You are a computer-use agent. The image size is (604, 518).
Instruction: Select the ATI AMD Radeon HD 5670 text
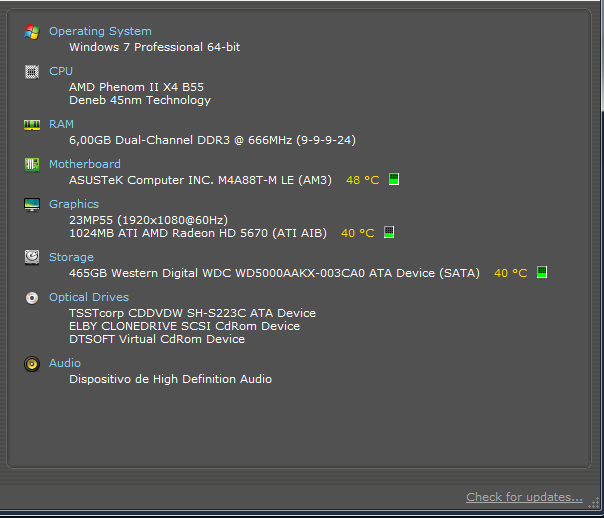198,233
